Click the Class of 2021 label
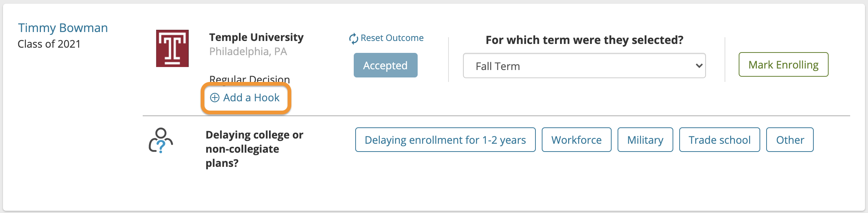868x213 pixels. pyautogui.click(x=49, y=44)
